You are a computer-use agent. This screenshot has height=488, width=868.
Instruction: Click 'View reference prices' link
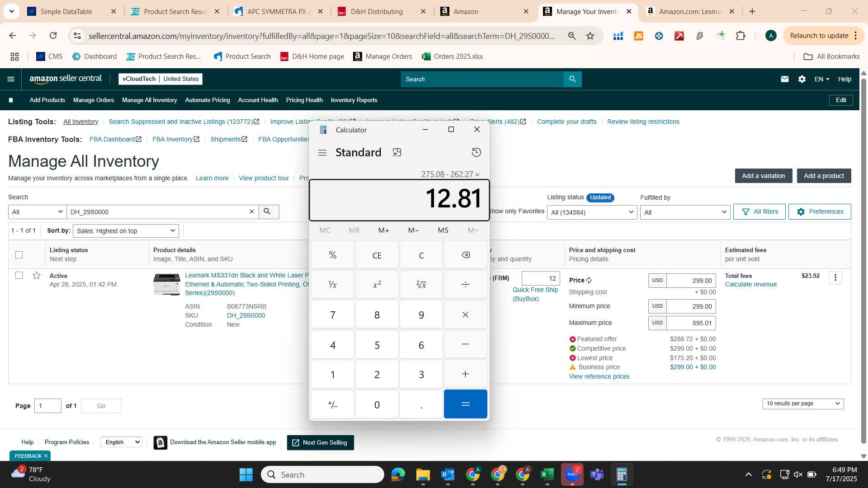coord(599,376)
